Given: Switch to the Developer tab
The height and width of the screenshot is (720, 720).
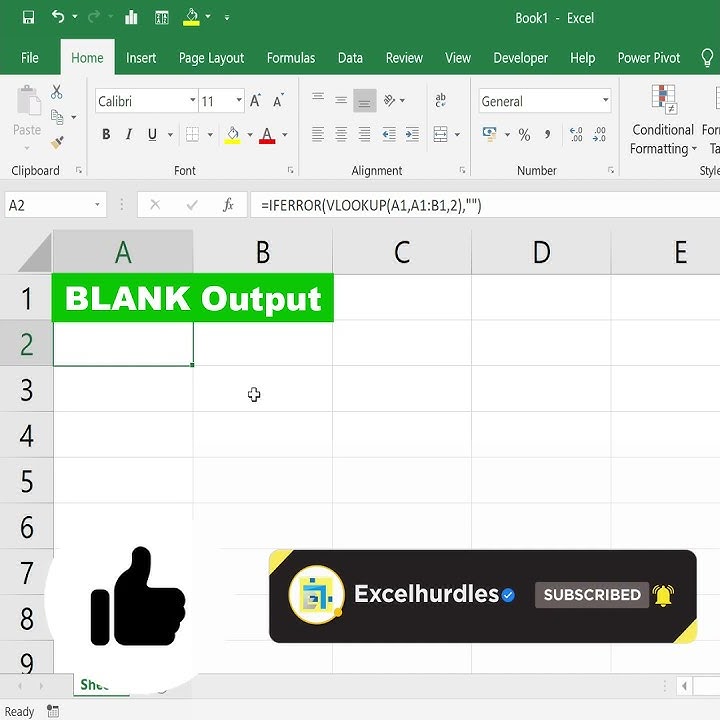Looking at the screenshot, I should tap(521, 58).
